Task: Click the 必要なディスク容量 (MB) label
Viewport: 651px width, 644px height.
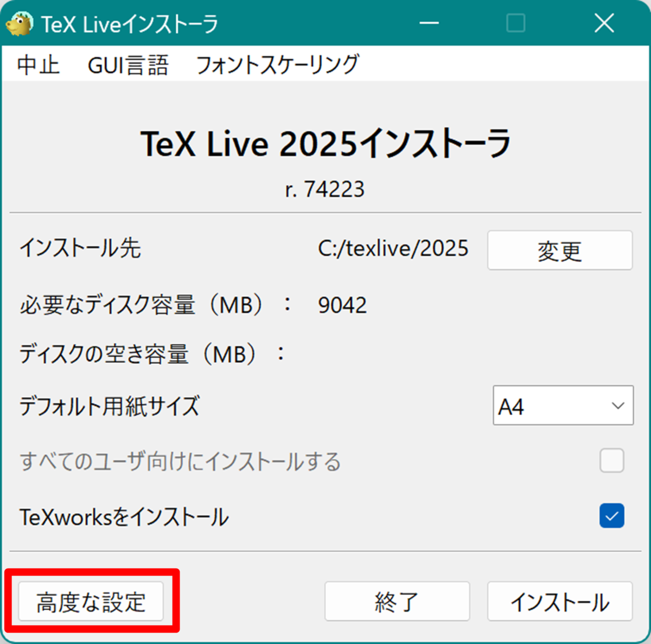Action: (x=156, y=305)
